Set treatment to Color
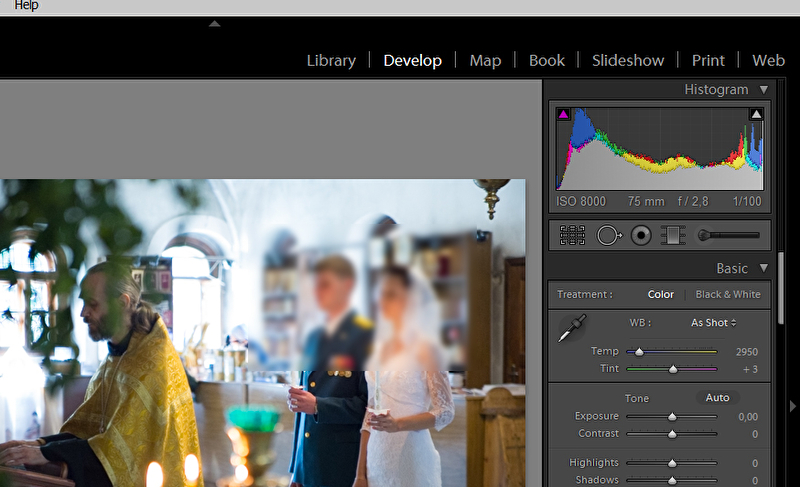 [660, 294]
